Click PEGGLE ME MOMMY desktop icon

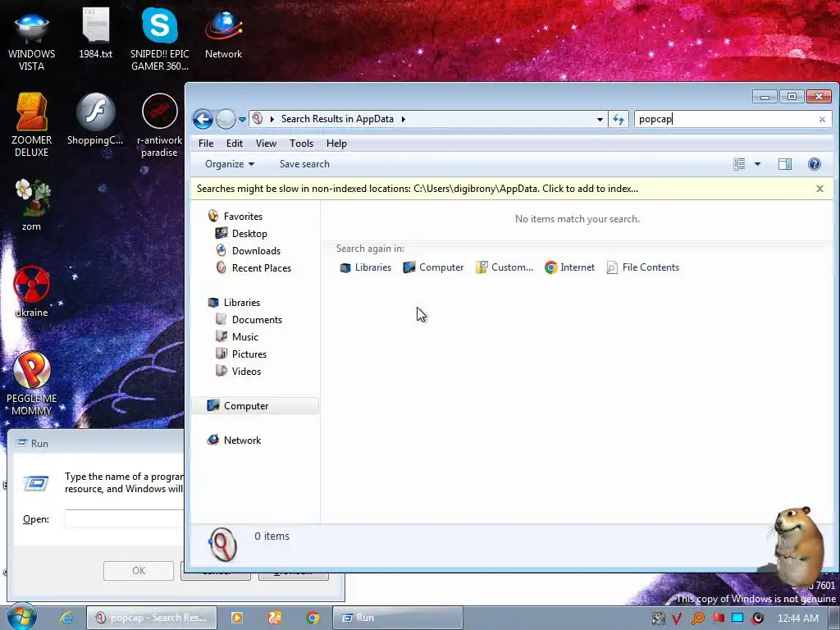pyautogui.click(x=32, y=384)
